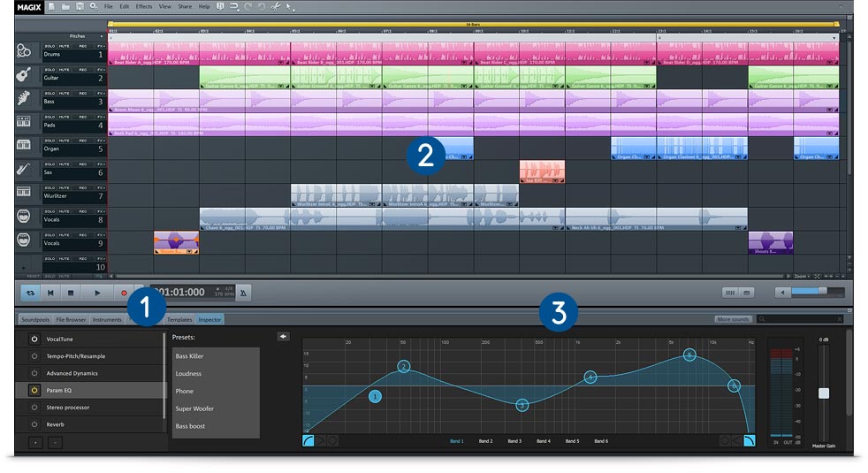Enable the Advanced Dynamics effect
868x473 pixels.
(34, 373)
